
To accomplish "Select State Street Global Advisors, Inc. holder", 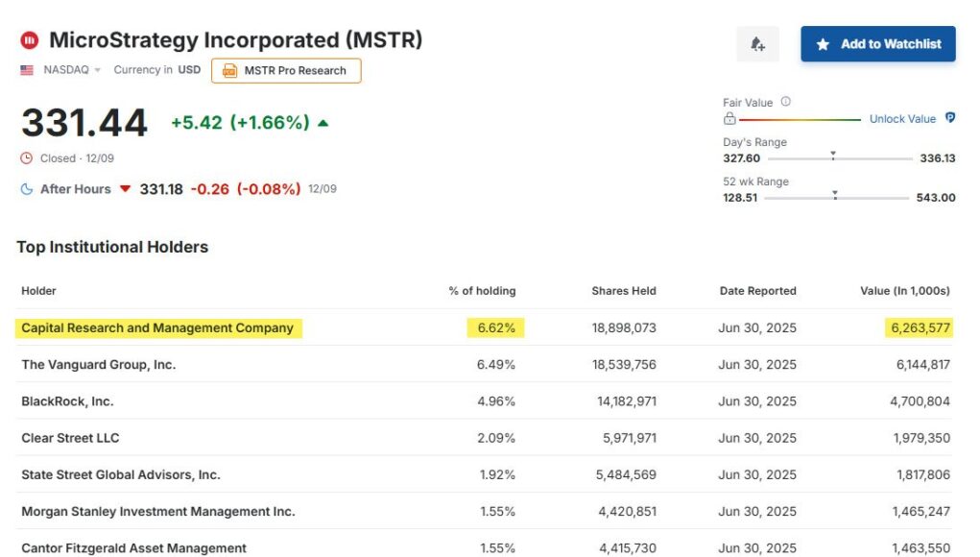I will coord(121,475).
